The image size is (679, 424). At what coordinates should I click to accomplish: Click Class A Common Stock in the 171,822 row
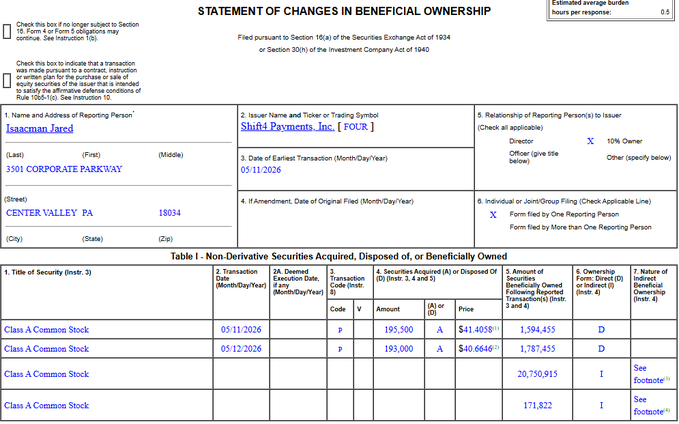click(x=46, y=406)
